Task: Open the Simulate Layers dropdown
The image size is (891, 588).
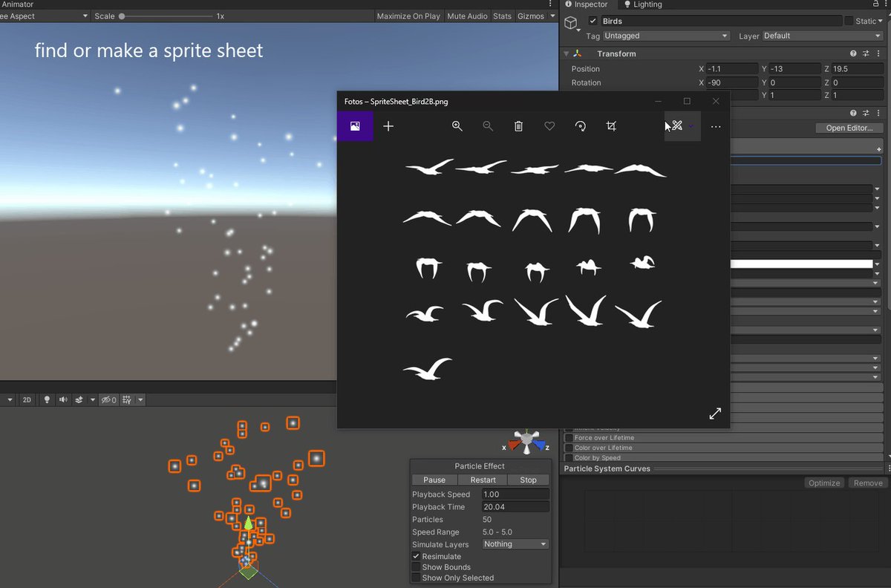Action: pos(515,544)
